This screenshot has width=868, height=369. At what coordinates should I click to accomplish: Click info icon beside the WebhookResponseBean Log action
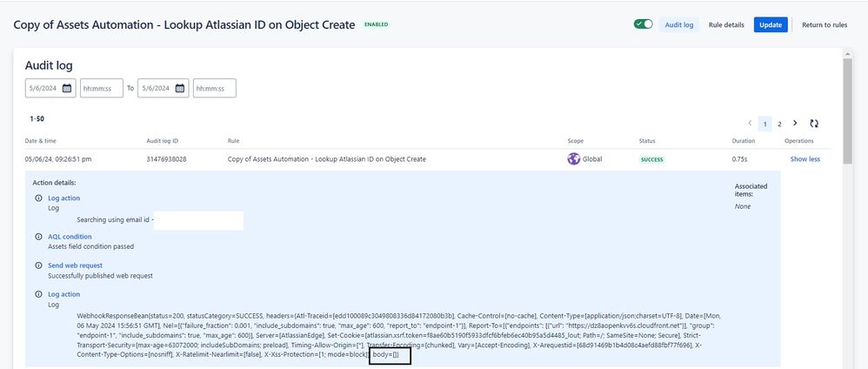point(38,294)
